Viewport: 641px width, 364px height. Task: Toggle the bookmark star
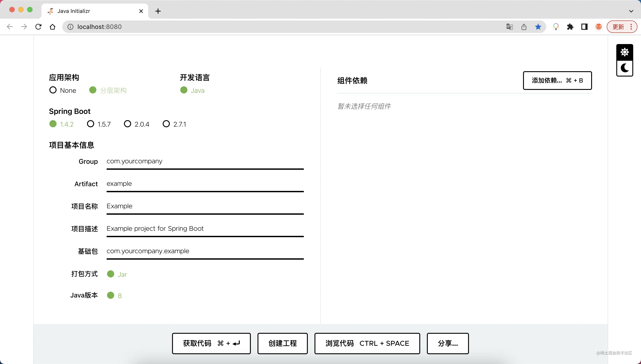click(538, 27)
